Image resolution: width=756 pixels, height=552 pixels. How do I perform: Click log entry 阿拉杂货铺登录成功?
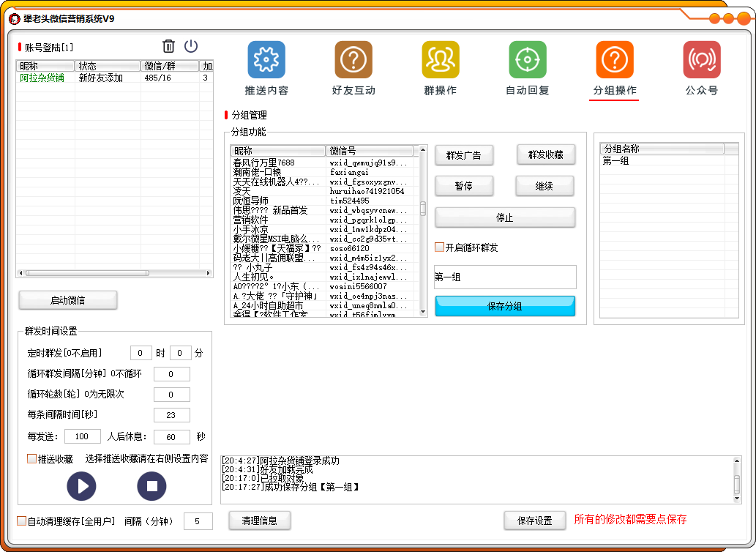tap(280, 460)
